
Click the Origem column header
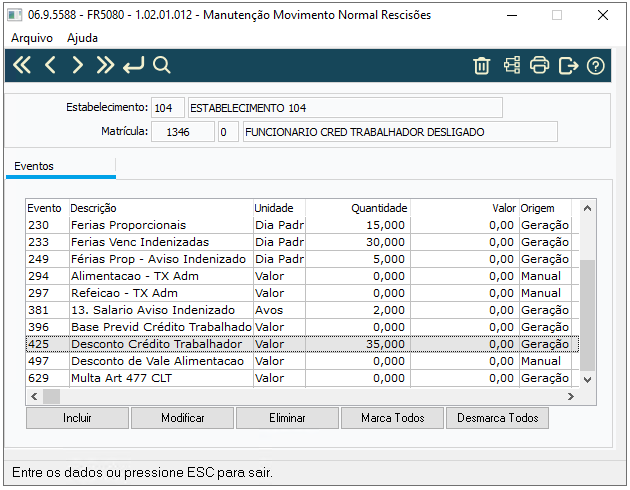[545, 208]
